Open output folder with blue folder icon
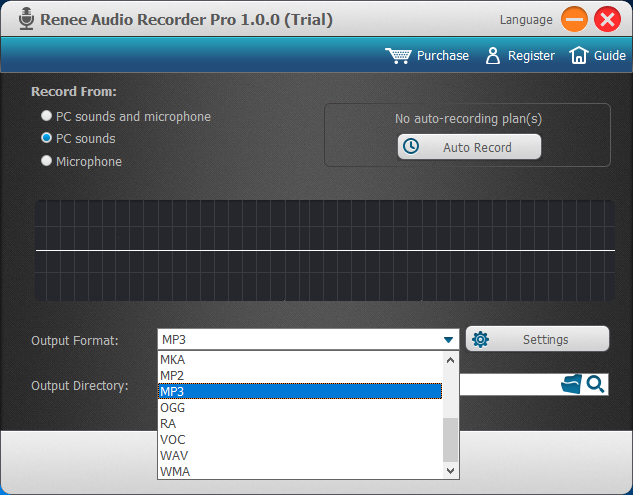 pos(571,384)
